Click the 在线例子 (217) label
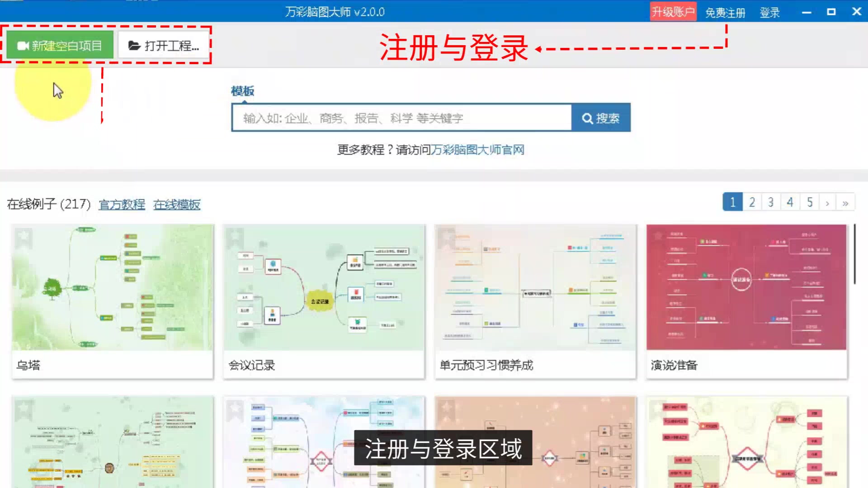The height and width of the screenshot is (488, 868). pos(49,204)
